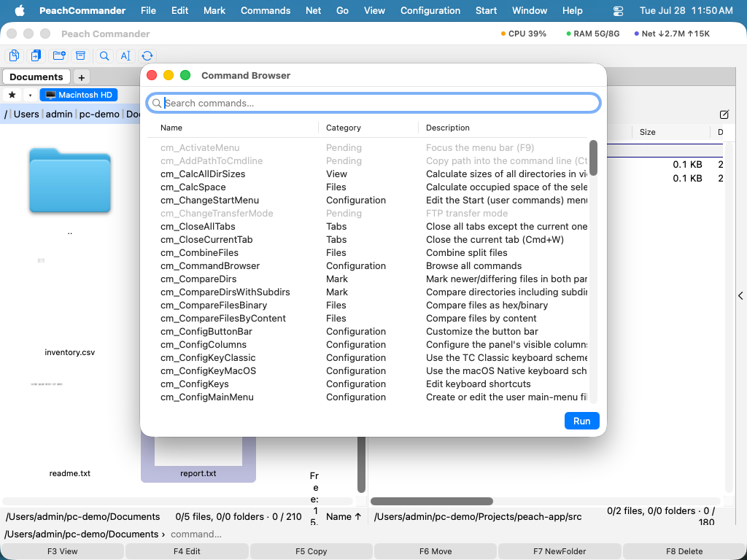Select cm_ChangeTransferMode pending command row
The width and height of the screenshot is (747, 560).
coord(368,214)
